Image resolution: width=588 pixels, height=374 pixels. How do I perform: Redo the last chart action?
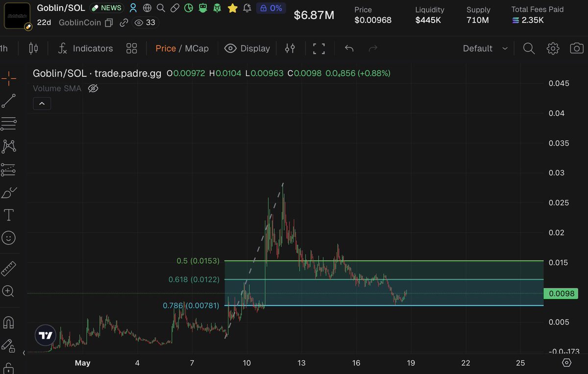(373, 48)
